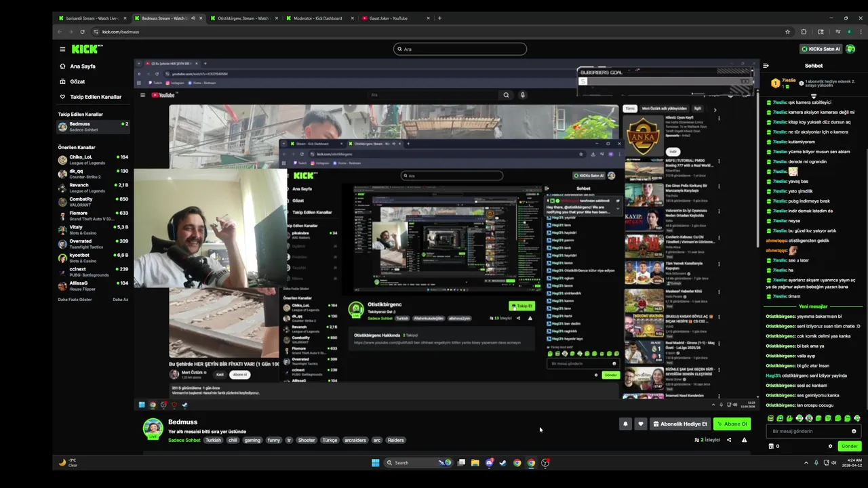The height and width of the screenshot is (488, 868).
Task: Open recommended channel Revanch
Action: pyautogui.click(x=93, y=188)
